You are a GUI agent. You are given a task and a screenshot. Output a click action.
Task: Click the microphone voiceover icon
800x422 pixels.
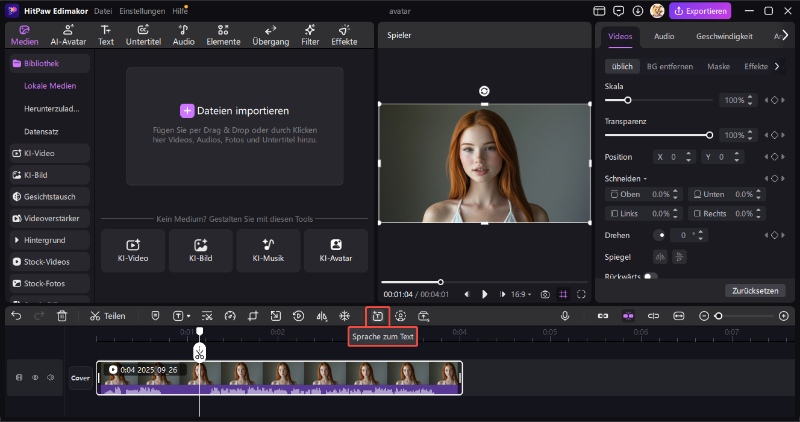565,316
